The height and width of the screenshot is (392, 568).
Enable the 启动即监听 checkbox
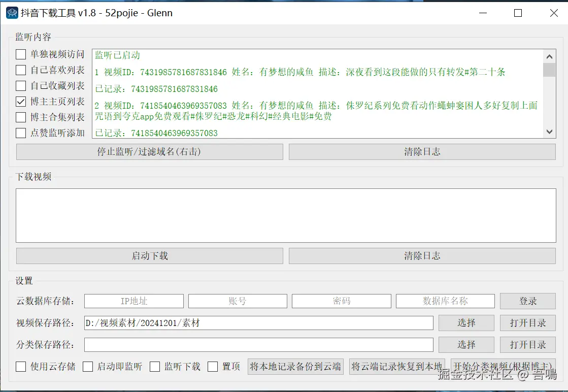pyautogui.click(x=88, y=367)
